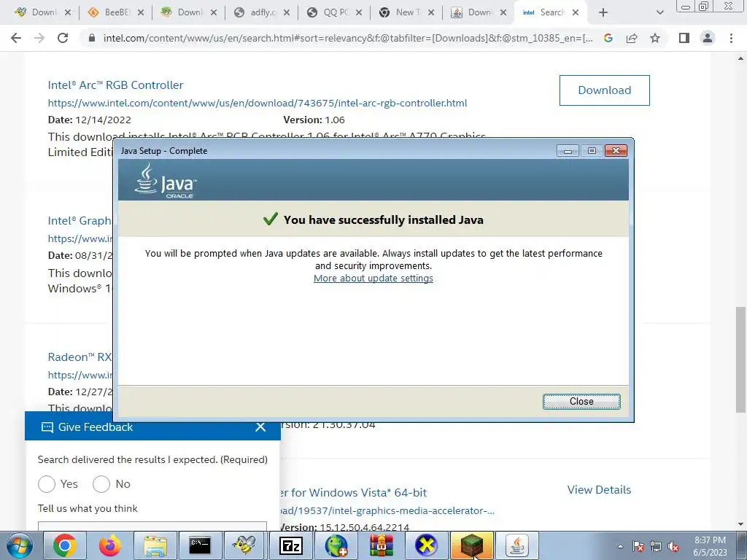Switch to the BeeBE tab
The image size is (747, 560).
(x=116, y=12)
